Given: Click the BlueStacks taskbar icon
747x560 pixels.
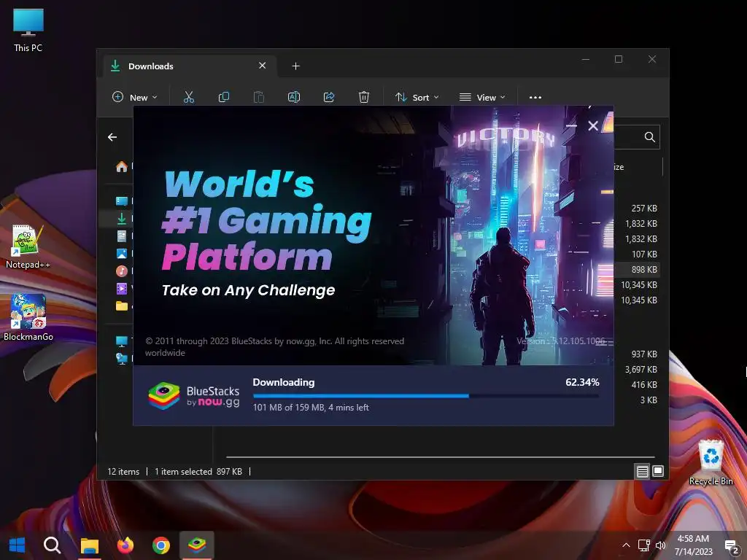Looking at the screenshot, I should [197, 545].
